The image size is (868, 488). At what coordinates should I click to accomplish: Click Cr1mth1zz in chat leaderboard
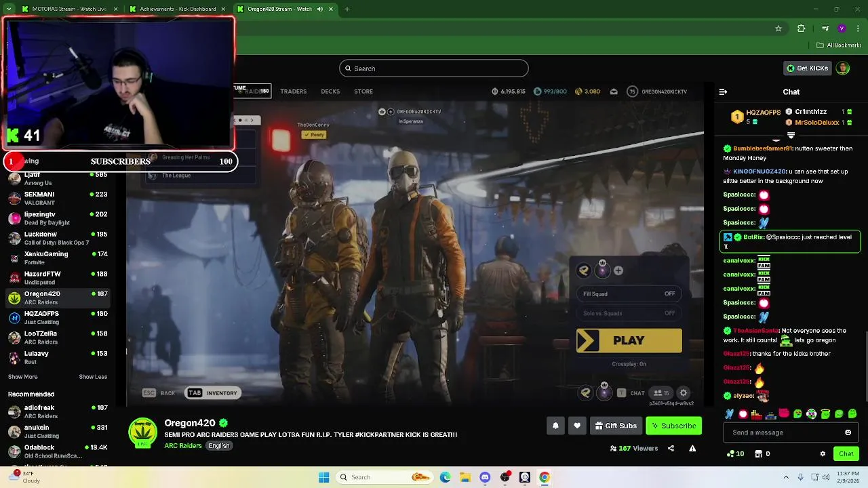[811, 112]
